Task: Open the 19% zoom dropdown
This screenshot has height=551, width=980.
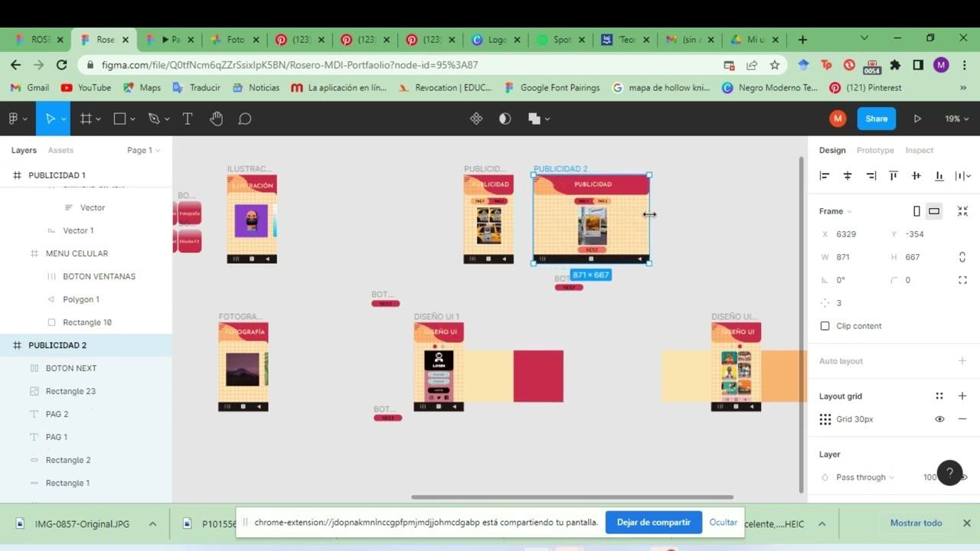Action: [956, 119]
